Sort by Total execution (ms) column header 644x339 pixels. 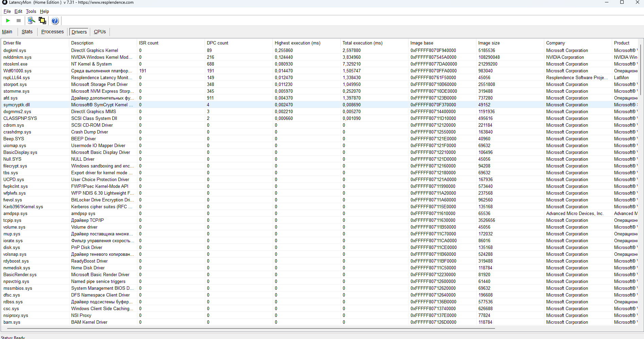pyautogui.click(x=374, y=43)
